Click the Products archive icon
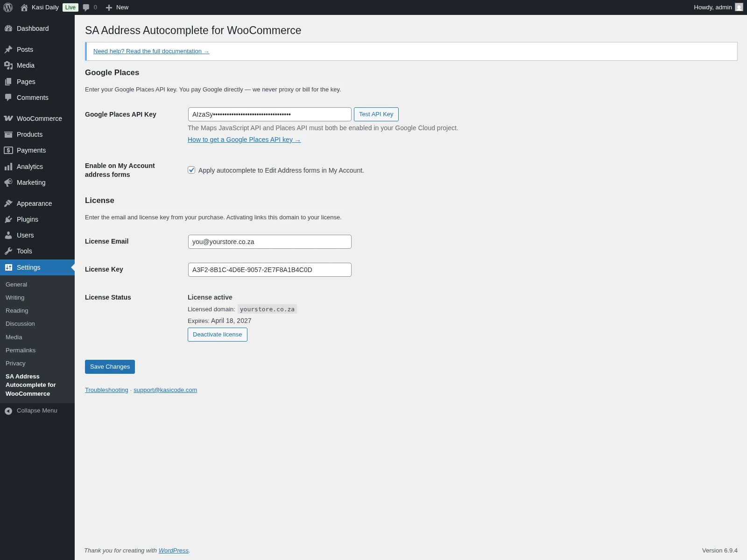747x560 pixels. (x=8, y=134)
